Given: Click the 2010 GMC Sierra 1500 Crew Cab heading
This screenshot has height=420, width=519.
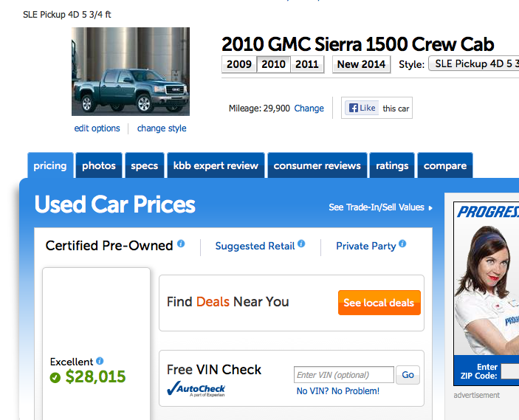Looking at the screenshot, I should point(358,44).
